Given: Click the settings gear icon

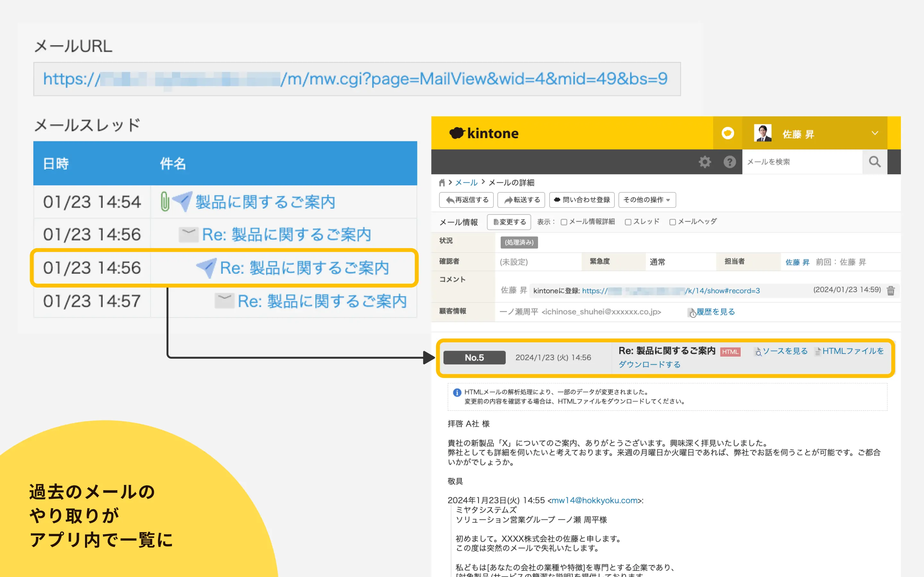Looking at the screenshot, I should (x=705, y=162).
